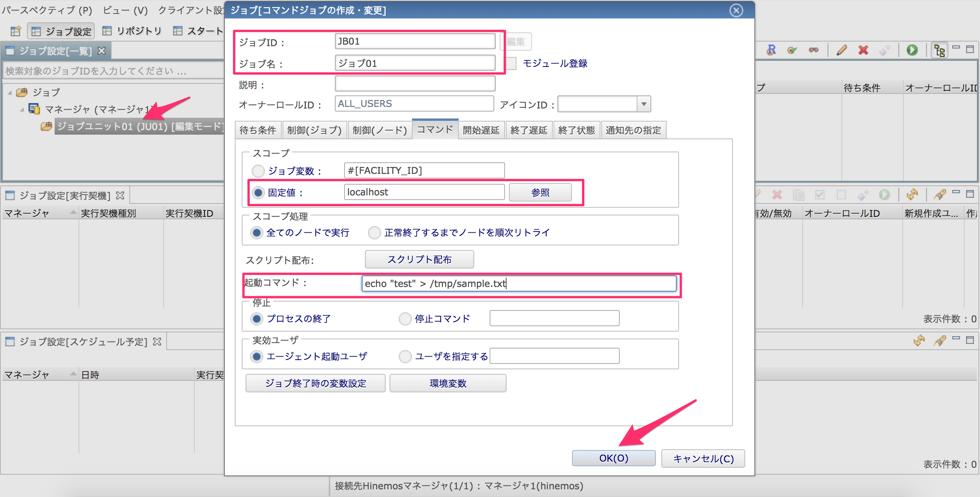The image size is (980, 497).
Task: Open the 通知先の指定 tab
Action: pos(633,130)
